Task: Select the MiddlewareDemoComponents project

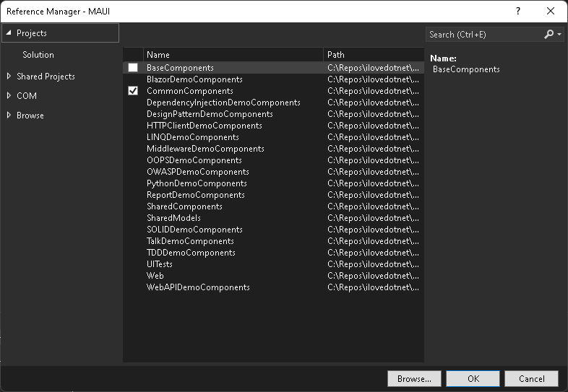Action: (205, 149)
